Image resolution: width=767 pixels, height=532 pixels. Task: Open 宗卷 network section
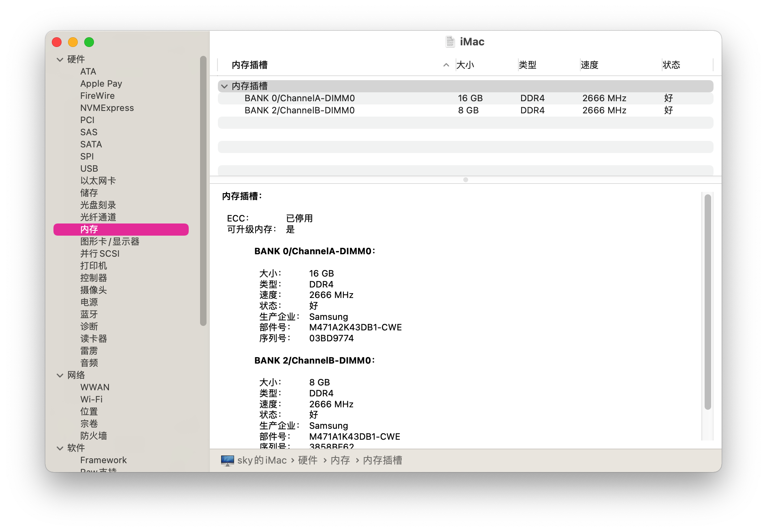[89, 424]
